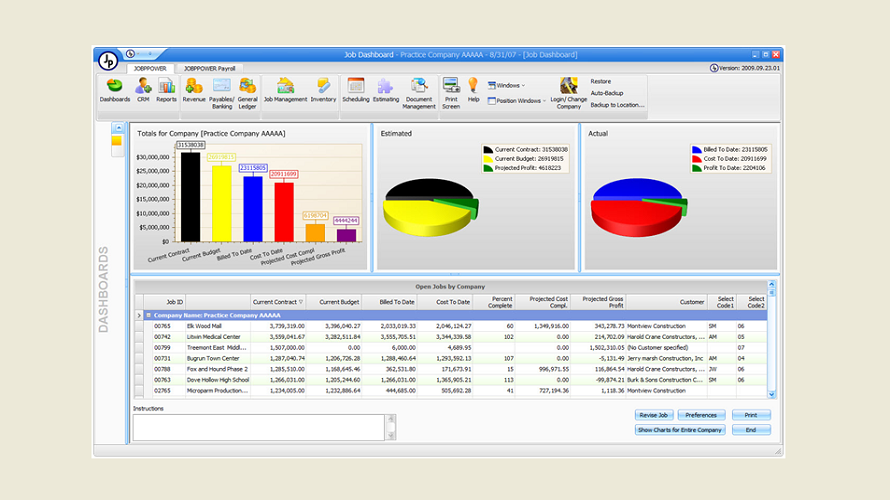Screen dimensions: 890x500
Task: Click the quick access toolbar clock icon
Action: [131, 54]
